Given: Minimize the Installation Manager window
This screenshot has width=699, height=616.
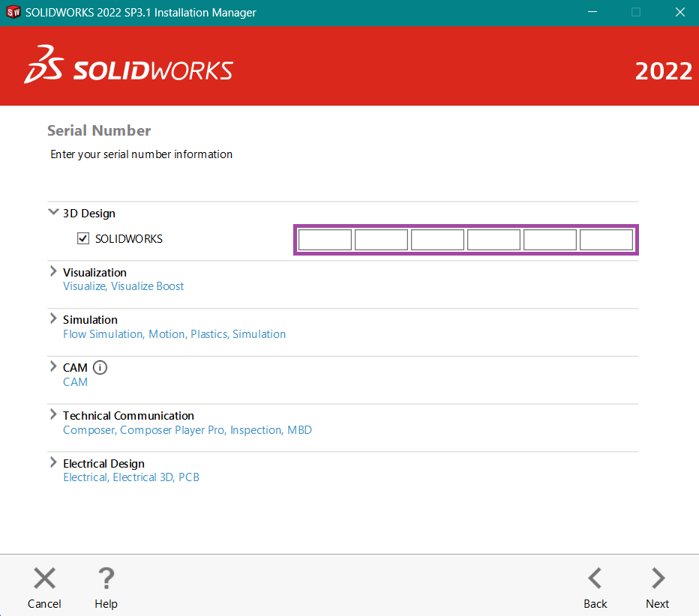Looking at the screenshot, I should [x=592, y=12].
